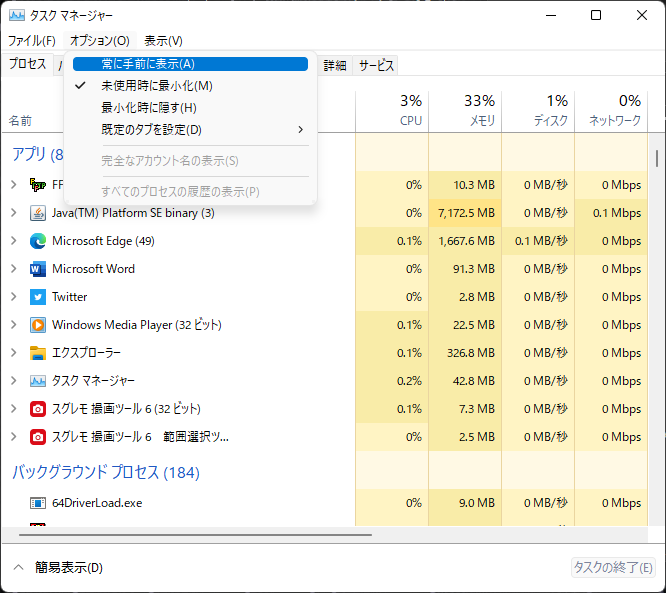The image size is (666, 593).
Task: Expand the エクスプローラー row
Action: click(x=14, y=353)
